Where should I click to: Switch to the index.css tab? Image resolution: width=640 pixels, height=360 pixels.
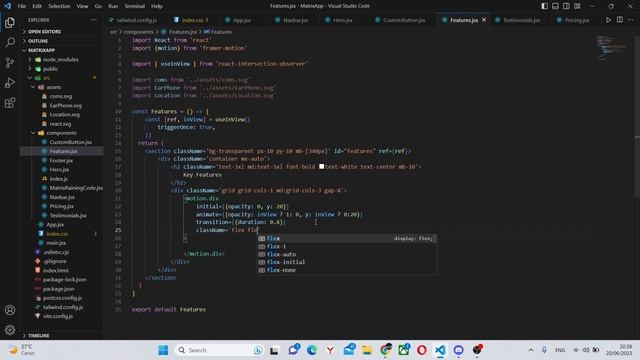tap(195, 20)
